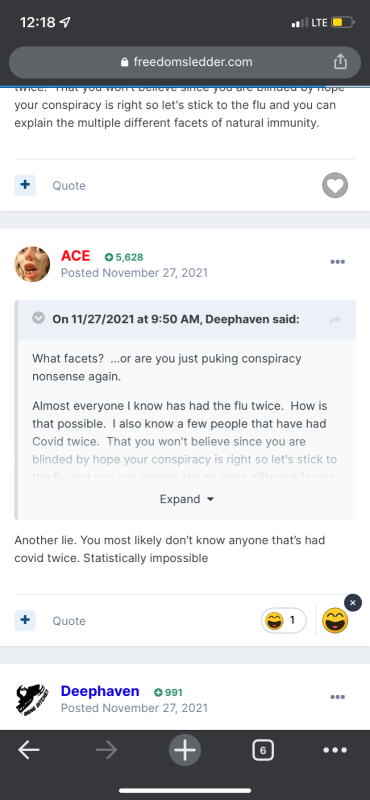
Task: Remove reaction with the small x badge
Action: (x=353, y=603)
